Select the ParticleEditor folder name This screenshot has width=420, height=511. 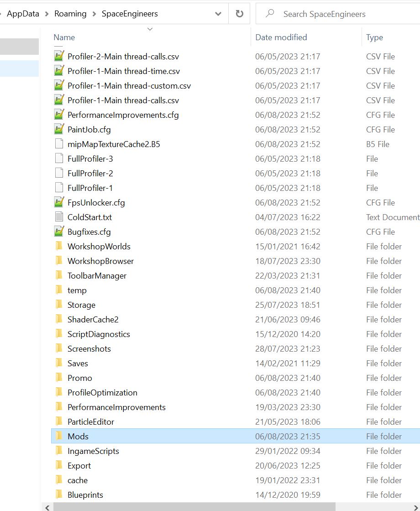(x=90, y=421)
